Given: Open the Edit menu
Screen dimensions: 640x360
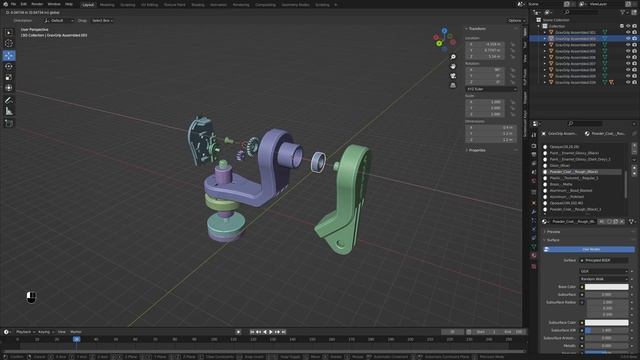Looking at the screenshot, I should (24, 4).
